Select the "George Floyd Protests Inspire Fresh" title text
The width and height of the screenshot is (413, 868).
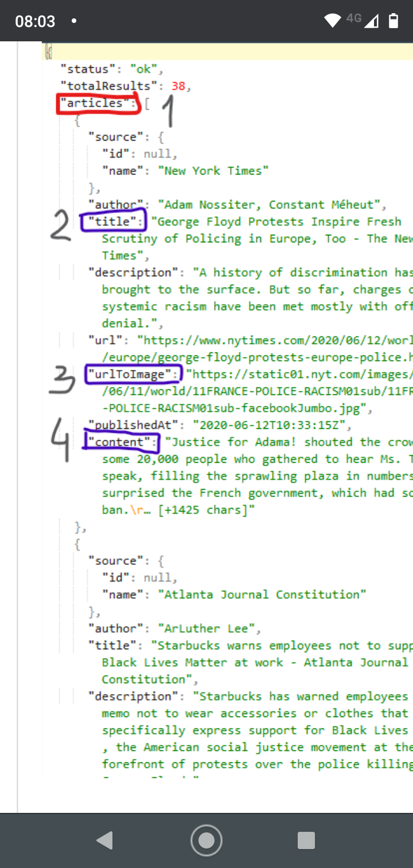(276, 222)
